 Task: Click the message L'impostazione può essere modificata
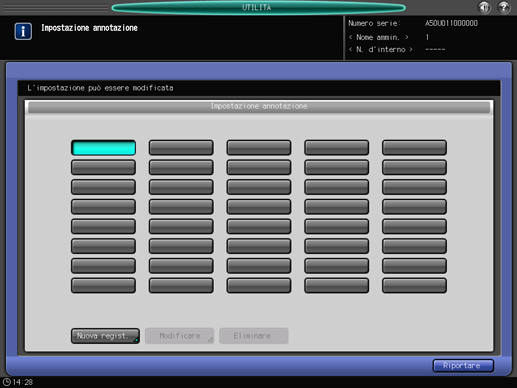[x=100, y=88]
